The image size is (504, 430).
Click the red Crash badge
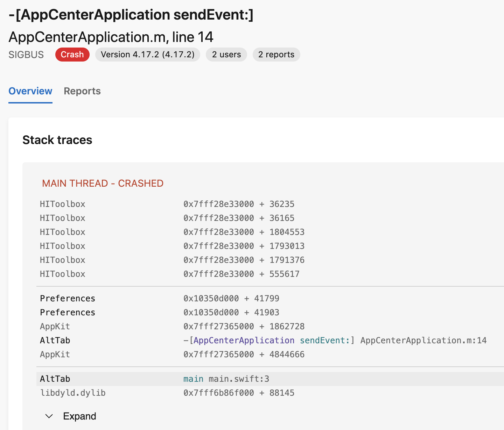tap(72, 55)
